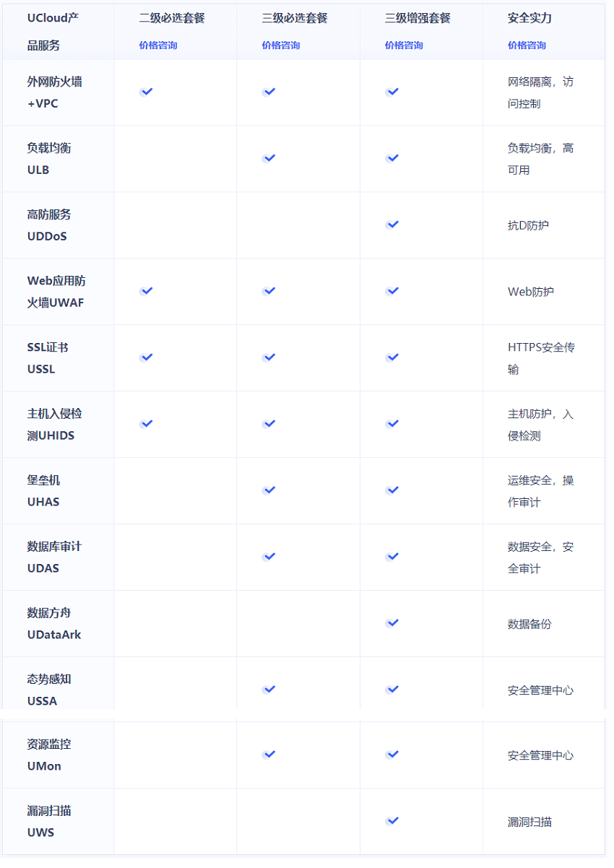This screenshot has height=868, width=614.
Task: Click the 堡垒机 UHAS product name cell
Action: [x=57, y=491]
